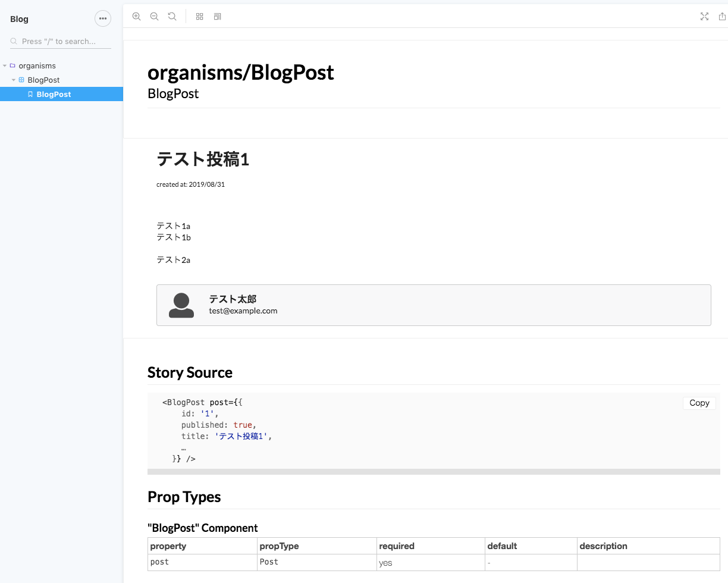Click the search magnifier icon in the sidebar
Screen dimensions: 728x583
tap(13, 41)
